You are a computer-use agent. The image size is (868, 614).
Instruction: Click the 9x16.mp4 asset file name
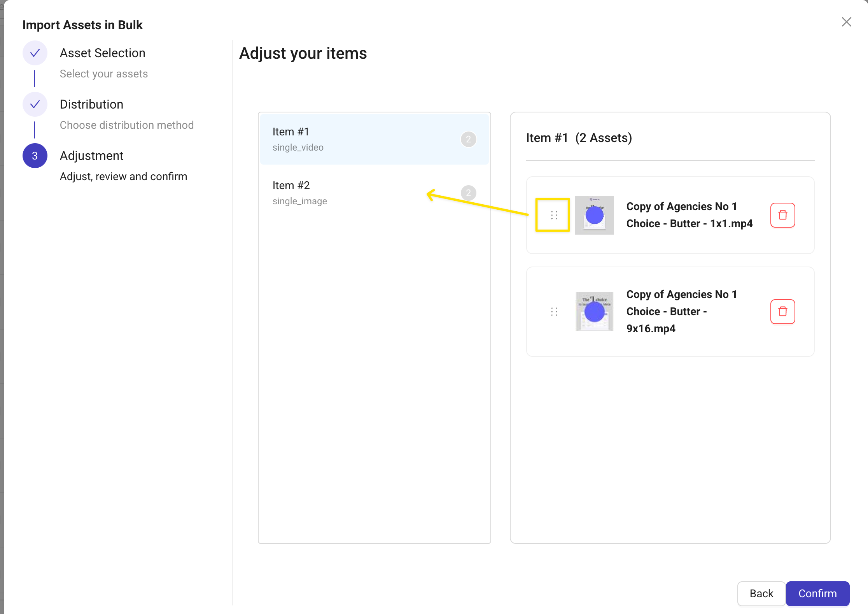681,311
